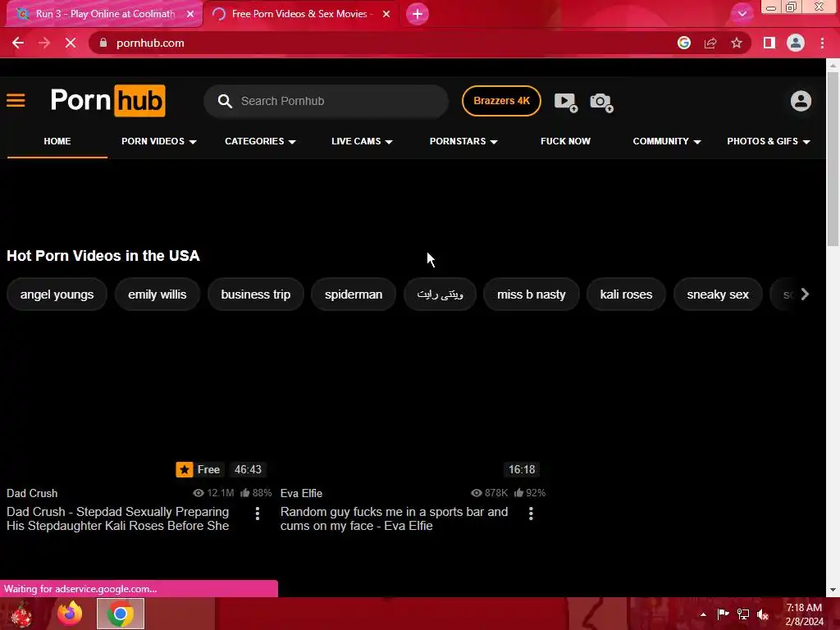Screen dimensions: 840x630
Task: Bookmark this page with the star
Action: [x=737, y=43]
